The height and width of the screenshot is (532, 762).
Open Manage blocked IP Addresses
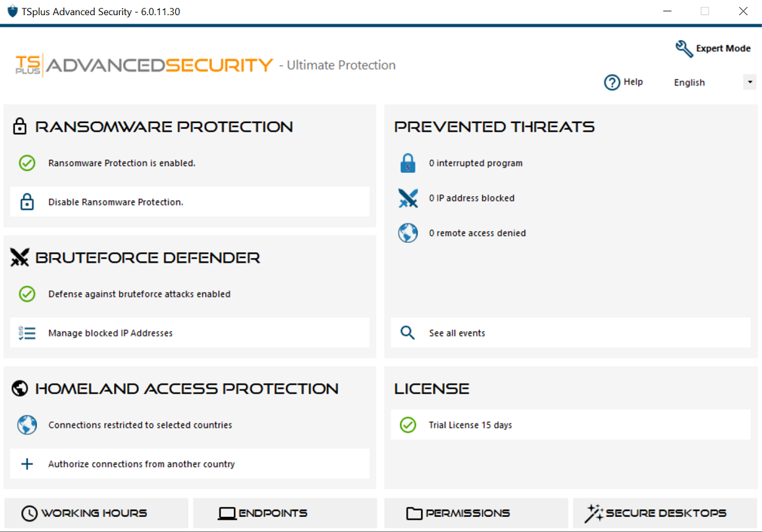(111, 333)
